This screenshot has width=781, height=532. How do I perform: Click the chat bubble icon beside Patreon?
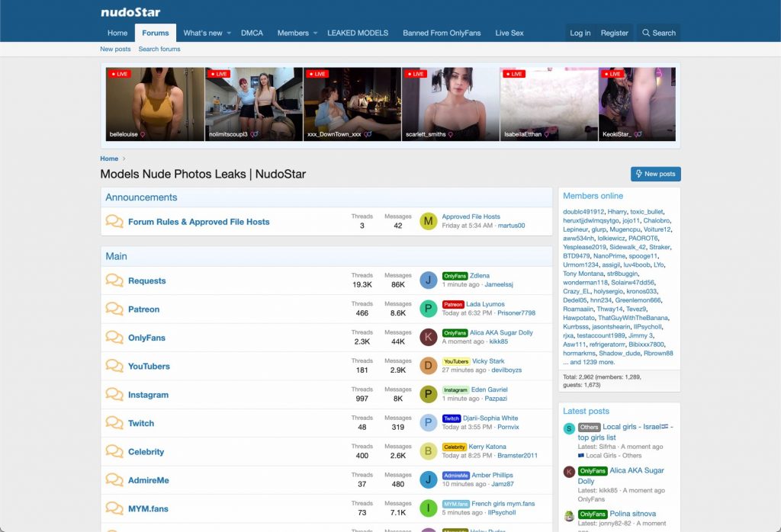[114, 309]
